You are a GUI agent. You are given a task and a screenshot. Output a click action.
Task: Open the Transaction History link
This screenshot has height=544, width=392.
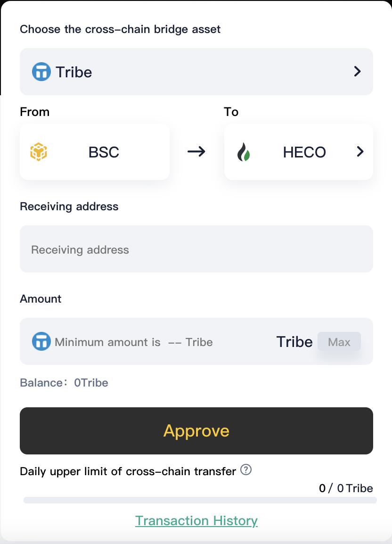click(196, 520)
